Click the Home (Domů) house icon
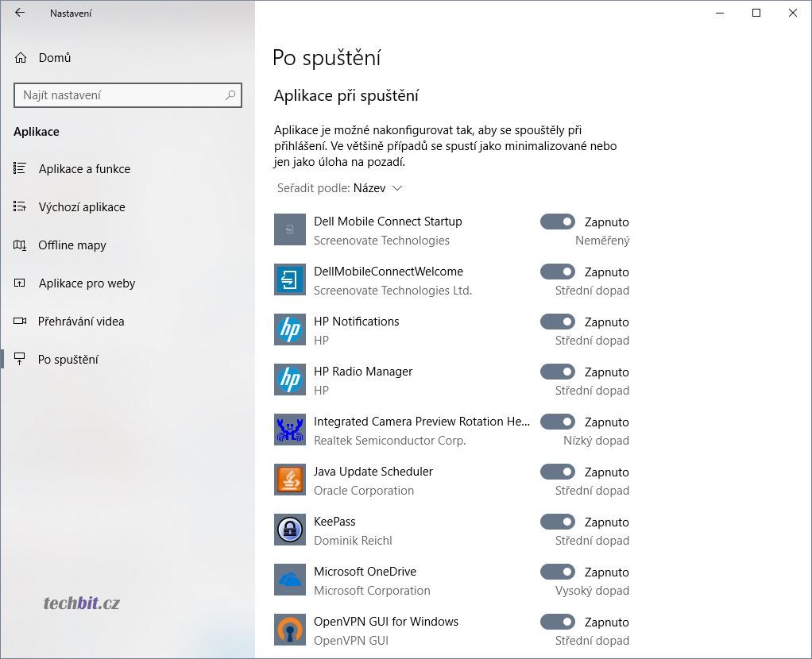The image size is (812, 659). point(20,57)
